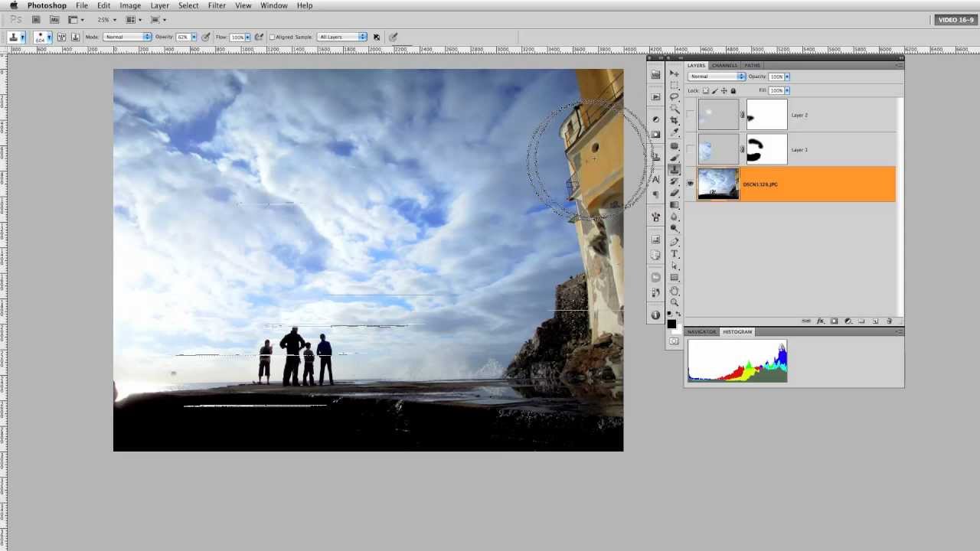Show Layer 2 visibility eye

(x=691, y=115)
